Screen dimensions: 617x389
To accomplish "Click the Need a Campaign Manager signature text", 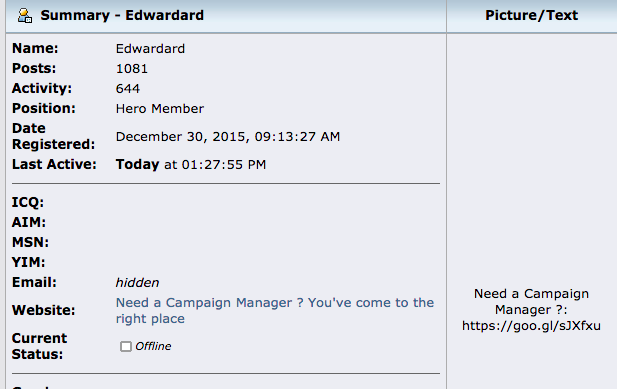I will 531,302.
